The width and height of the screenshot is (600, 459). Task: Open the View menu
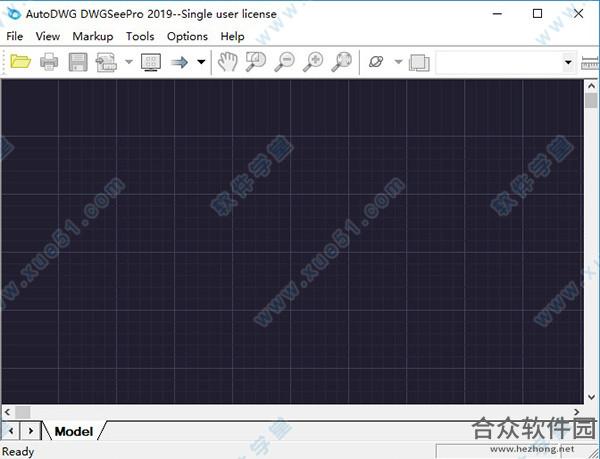point(48,36)
